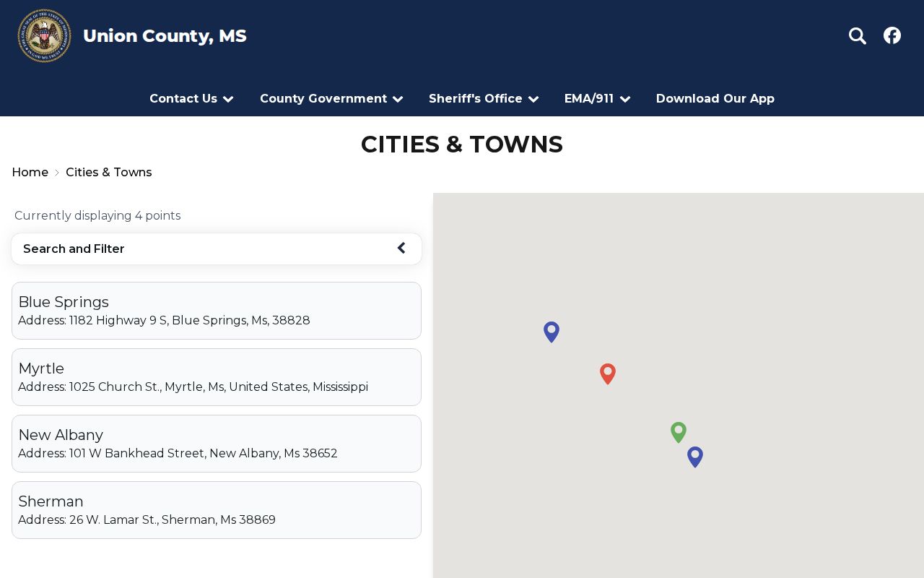
Task: Expand the Contact Us menu
Action: 191,98
